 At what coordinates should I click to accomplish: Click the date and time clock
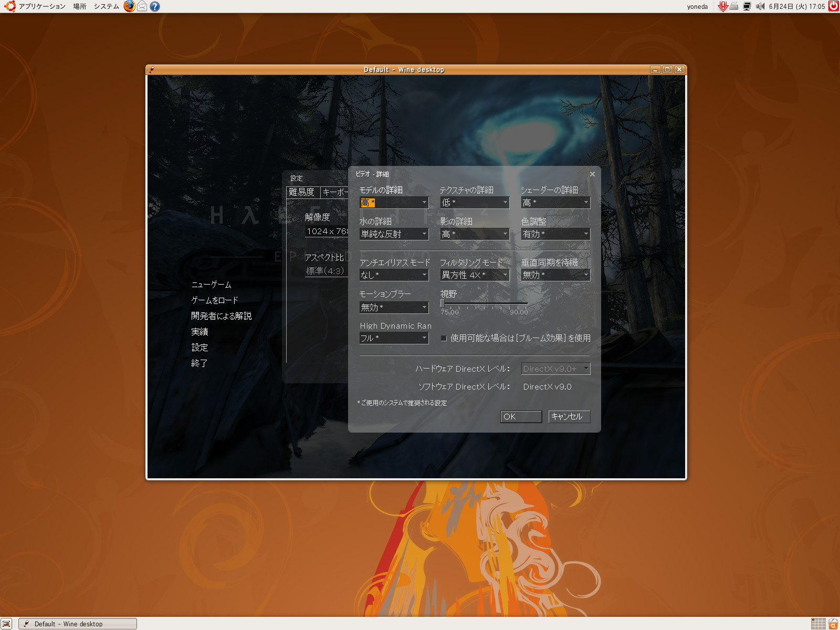coord(797,7)
